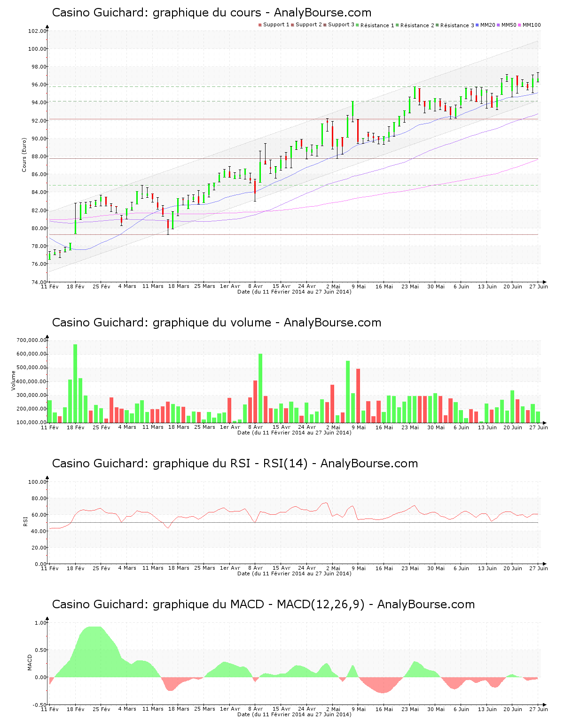Select the Résistance 2 legend entry

(x=415, y=25)
